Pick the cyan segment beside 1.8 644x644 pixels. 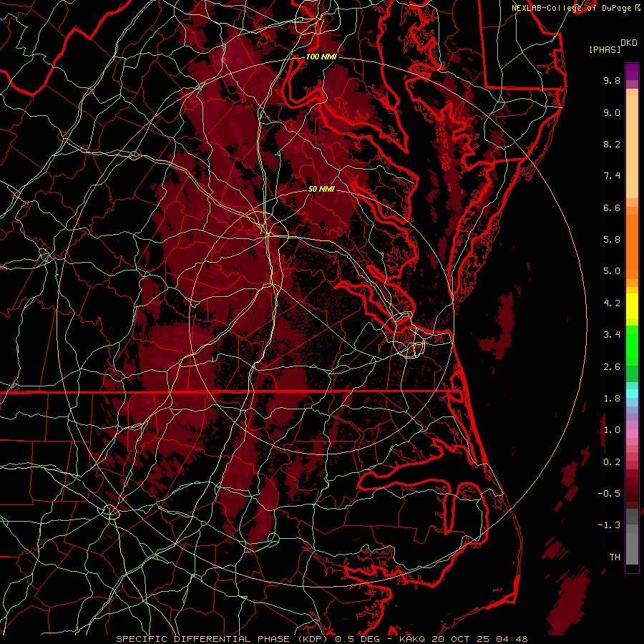[x=632, y=394]
